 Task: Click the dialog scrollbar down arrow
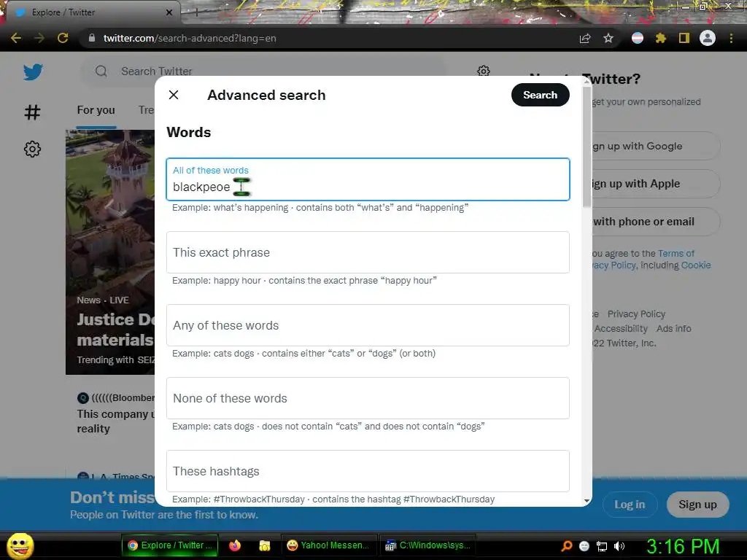[x=587, y=500]
